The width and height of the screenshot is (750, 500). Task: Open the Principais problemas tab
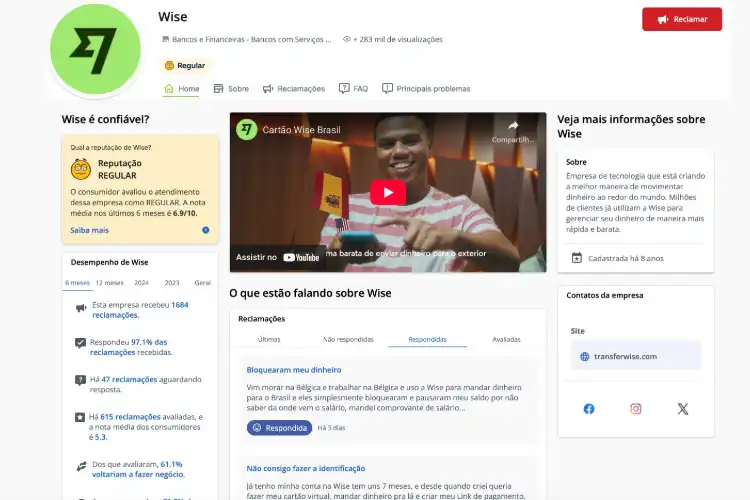tap(426, 89)
